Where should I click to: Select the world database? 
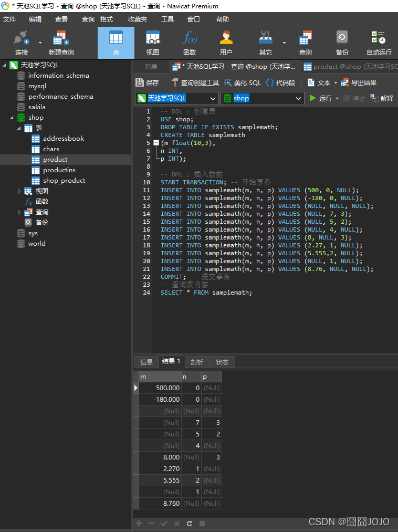(37, 244)
